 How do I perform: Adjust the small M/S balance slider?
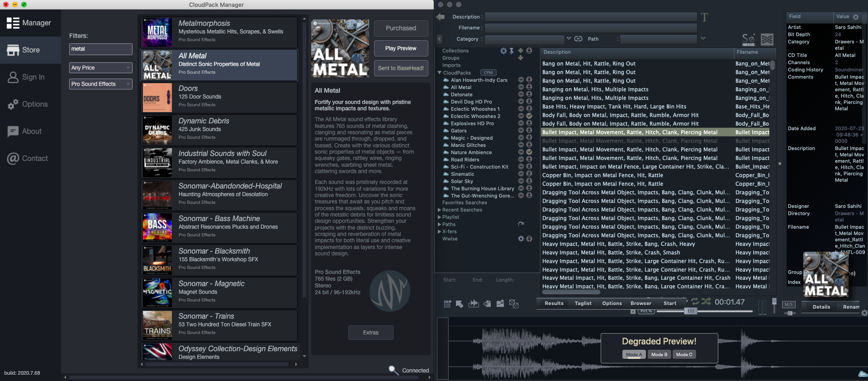point(789,313)
